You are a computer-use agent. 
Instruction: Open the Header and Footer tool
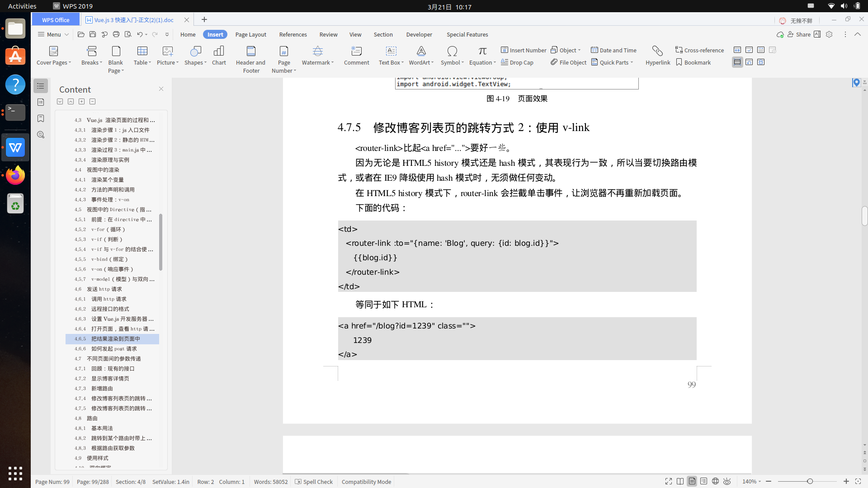[x=251, y=51]
